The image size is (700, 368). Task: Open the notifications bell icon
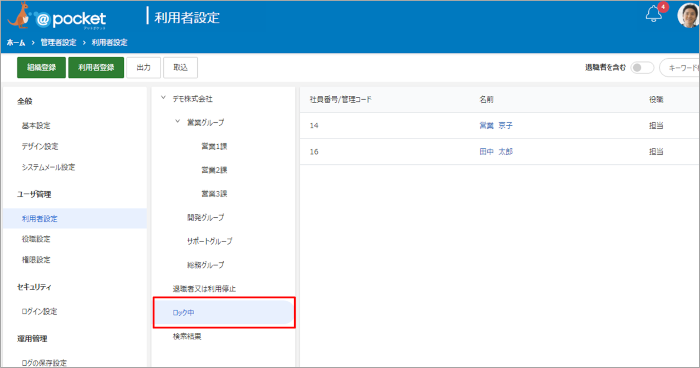pyautogui.click(x=654, y=14)
